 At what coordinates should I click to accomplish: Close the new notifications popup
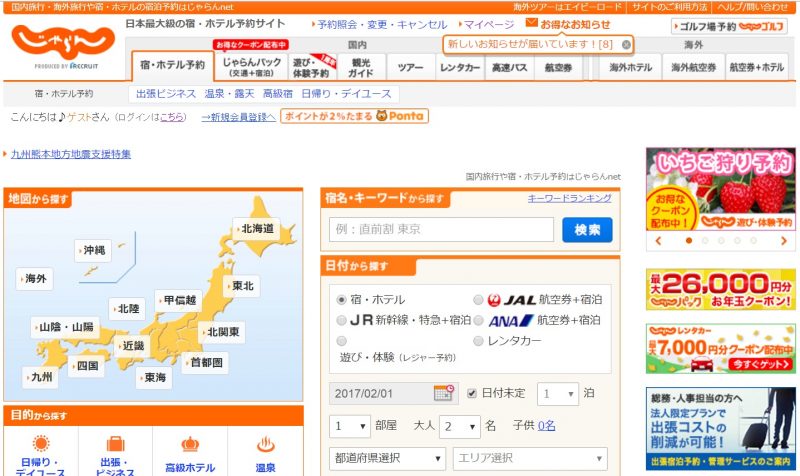click(626, 45)
